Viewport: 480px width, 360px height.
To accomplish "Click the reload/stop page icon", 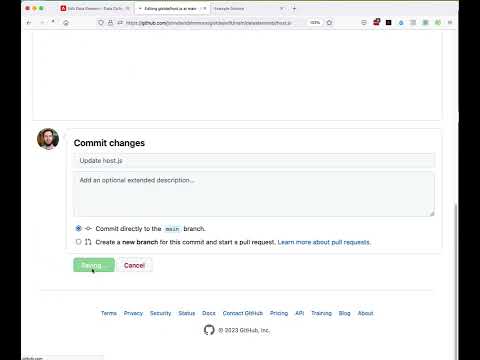I will click(53, 22).
